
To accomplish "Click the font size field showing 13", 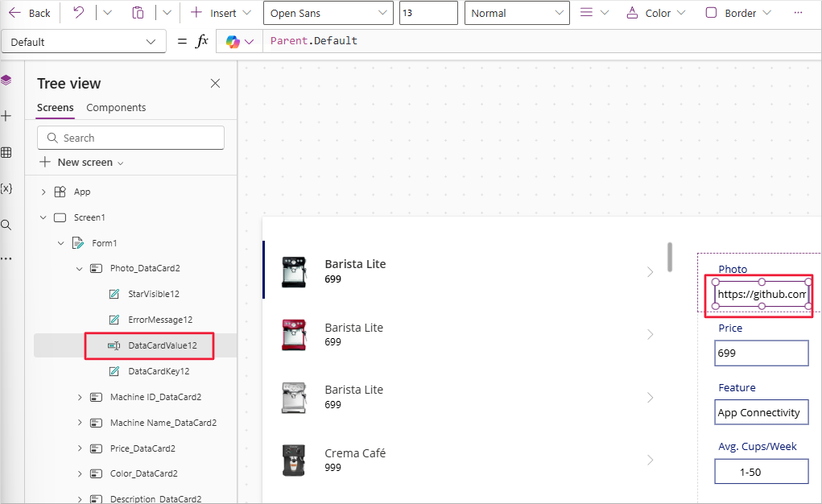I will coord(428,13).
